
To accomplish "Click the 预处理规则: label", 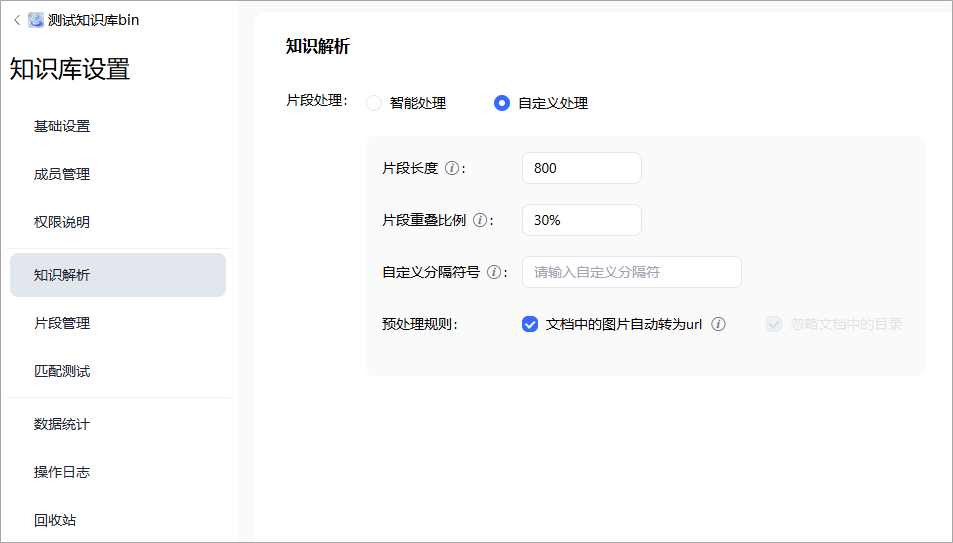I will [420, 324].
